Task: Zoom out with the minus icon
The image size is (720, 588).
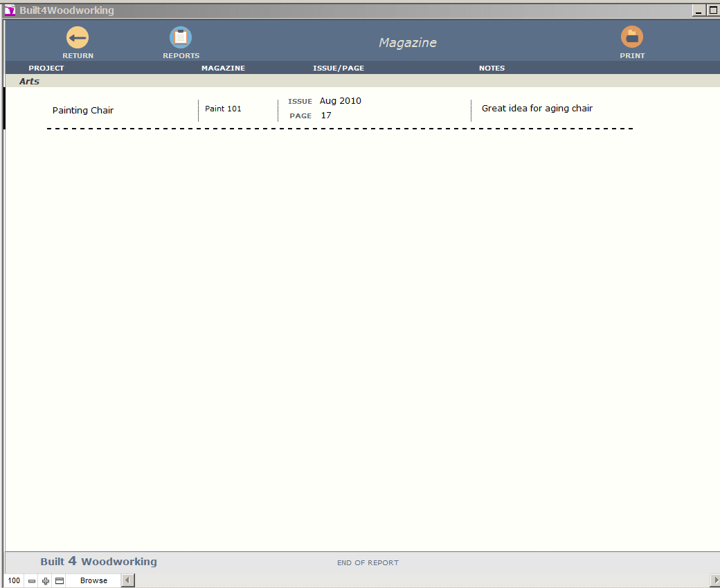Action: point(32,581)
